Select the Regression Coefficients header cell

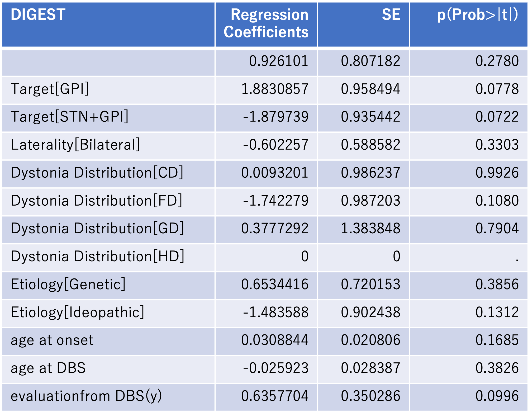point(267,23)
